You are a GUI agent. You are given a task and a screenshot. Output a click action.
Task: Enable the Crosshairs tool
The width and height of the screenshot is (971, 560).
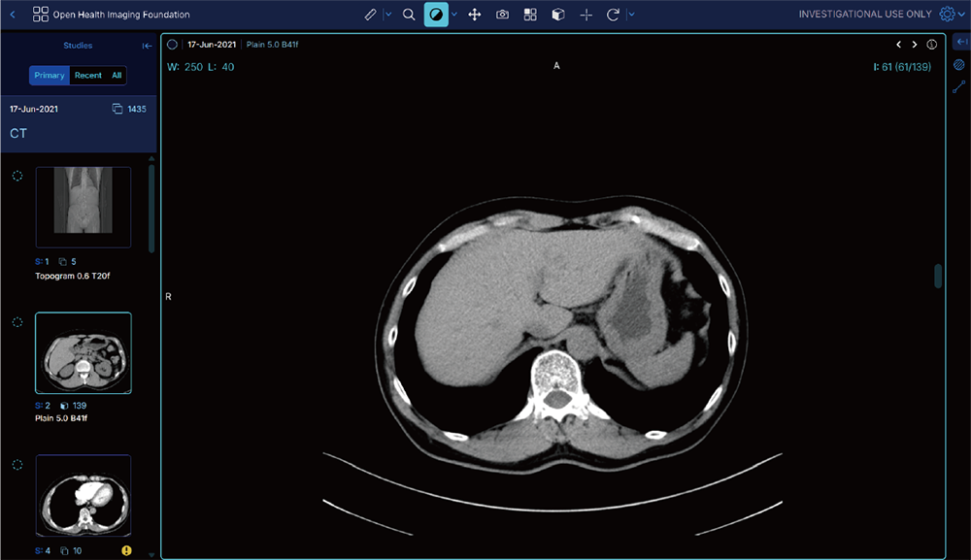(586, 15)
